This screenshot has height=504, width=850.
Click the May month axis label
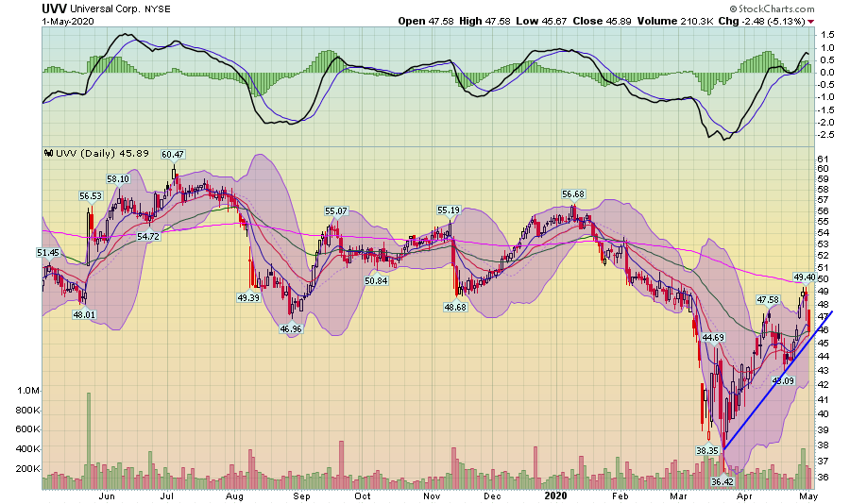[808, 496]
